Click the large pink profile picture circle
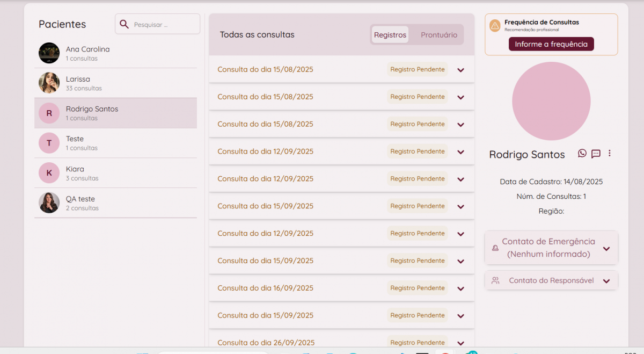The width and height of the screenshot is (644, 354). (x=551, y=101)
